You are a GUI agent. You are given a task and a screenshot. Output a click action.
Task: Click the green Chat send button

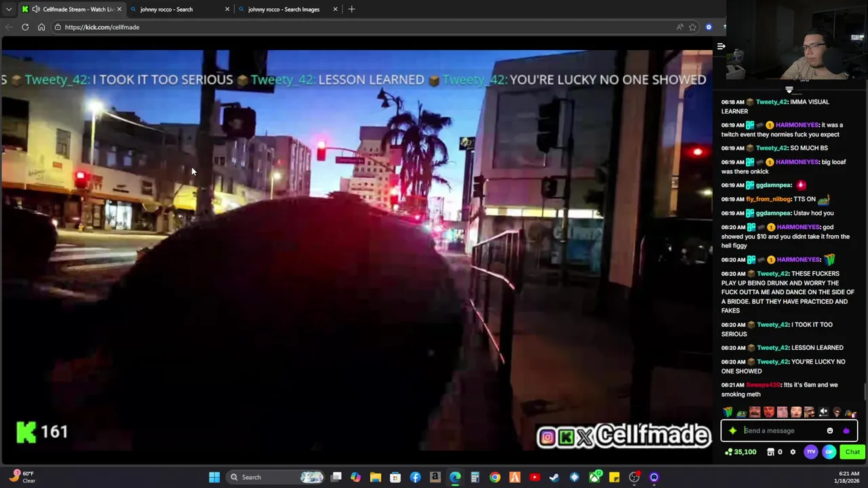[x=852, y=452]
